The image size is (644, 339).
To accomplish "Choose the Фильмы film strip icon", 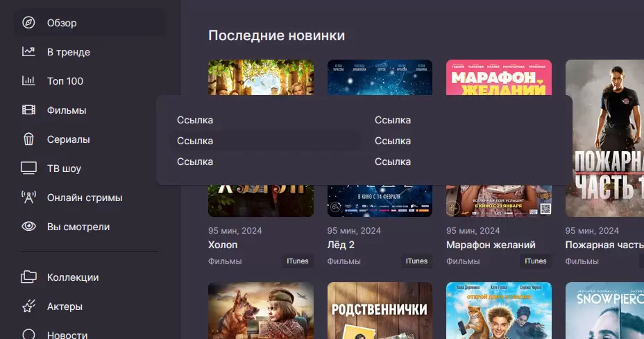I will [x=28, y=110].
